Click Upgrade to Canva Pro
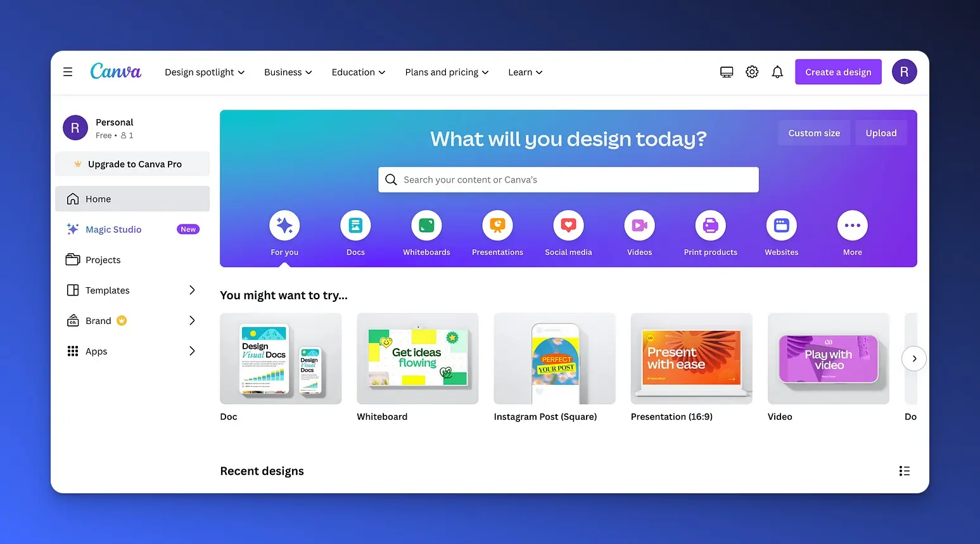The image size is (980, 544). pyautogui.click(x=132, y=164)
